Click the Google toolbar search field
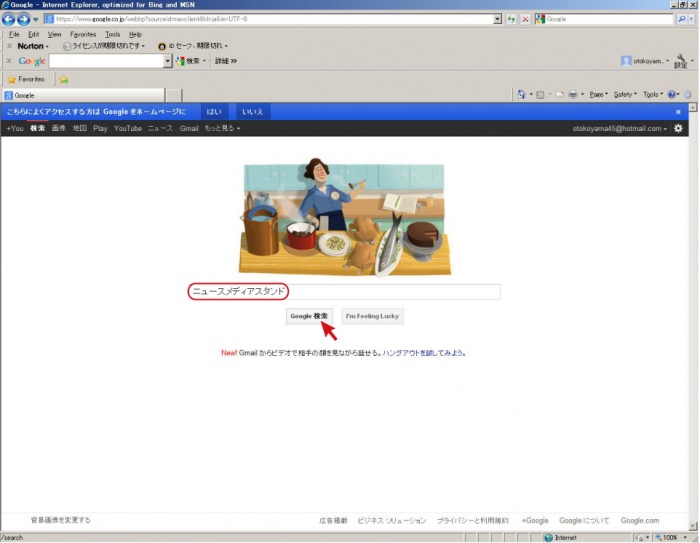The width and height of the screenshot is (700, 543). coord(106,61)
